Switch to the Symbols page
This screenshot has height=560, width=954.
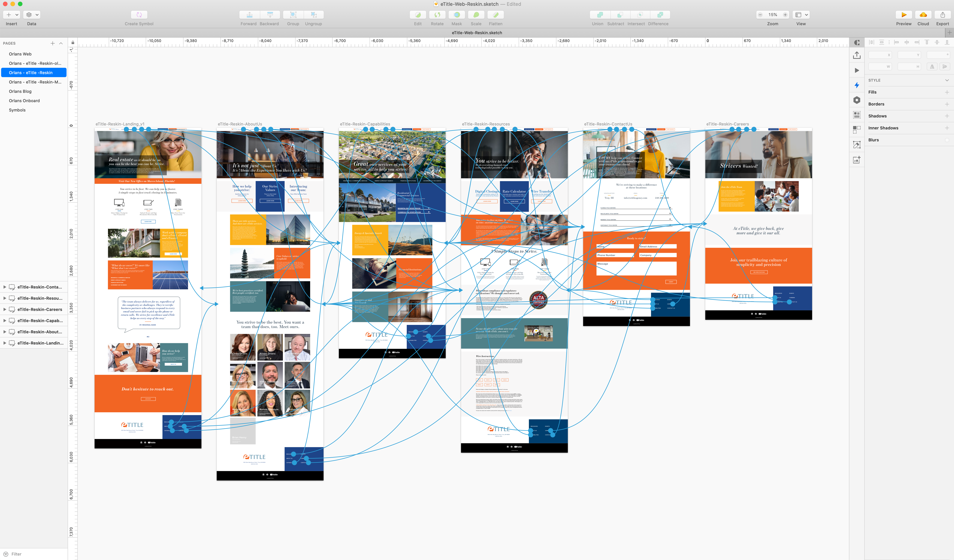click(17, 110)
